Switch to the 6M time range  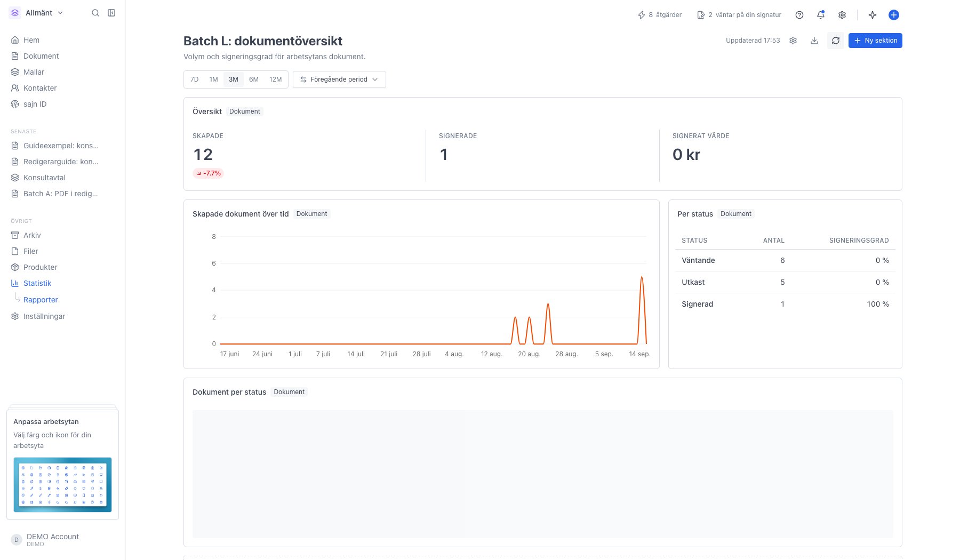click(x=254, y=79)
